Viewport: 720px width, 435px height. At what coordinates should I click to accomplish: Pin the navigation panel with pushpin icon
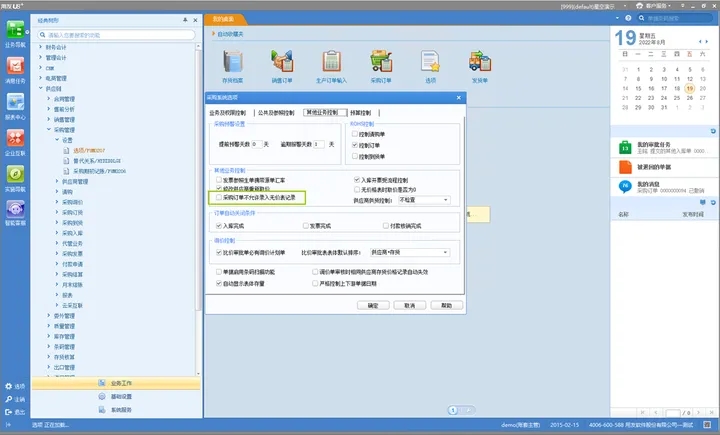pyautogui.click(x=185, y=20)
